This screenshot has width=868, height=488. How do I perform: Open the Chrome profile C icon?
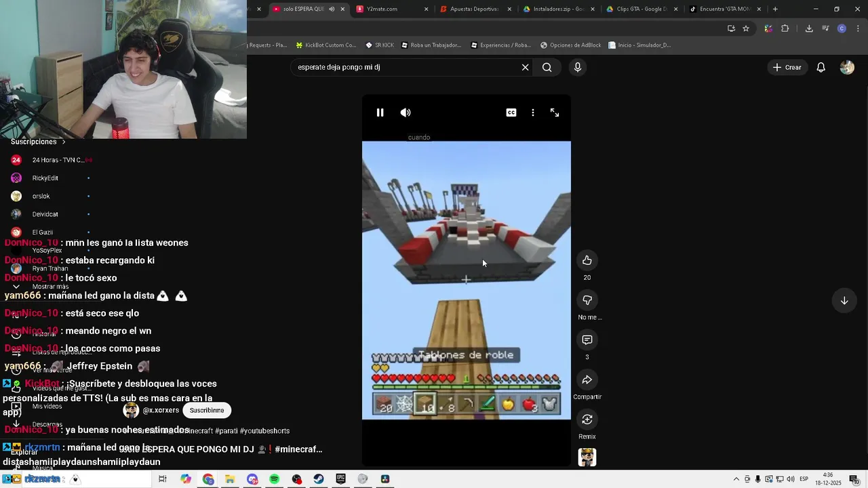pos(842,28)
